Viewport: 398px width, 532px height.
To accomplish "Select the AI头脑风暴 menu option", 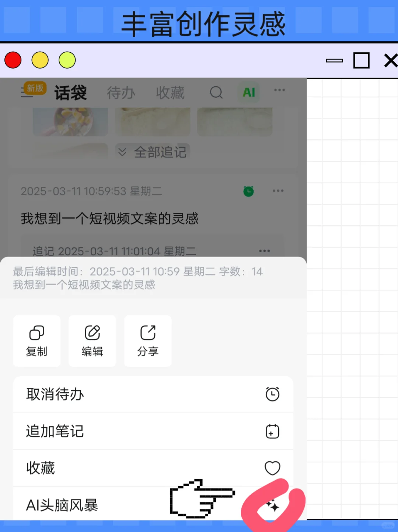I will (62, 505).
